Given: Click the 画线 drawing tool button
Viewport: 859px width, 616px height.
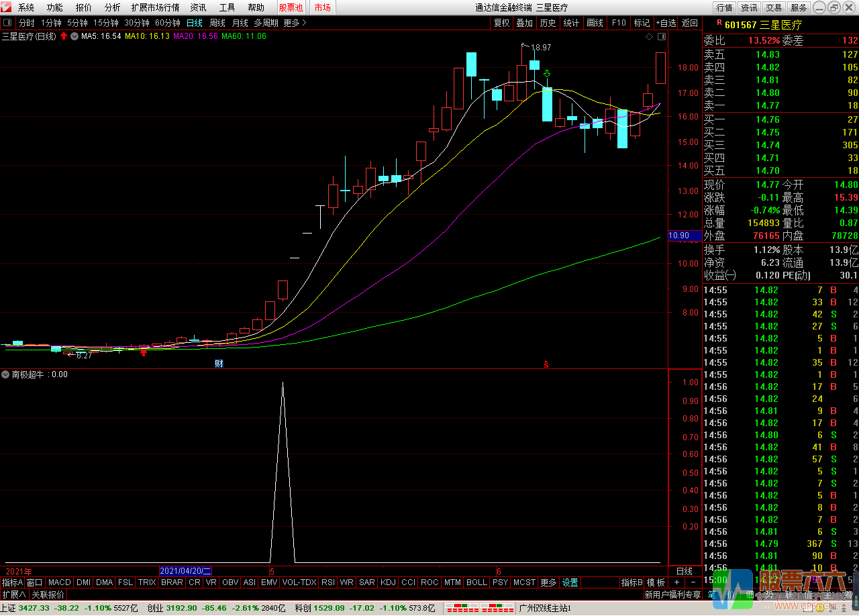Looking at the screenshot, I should tap(595, 23).
